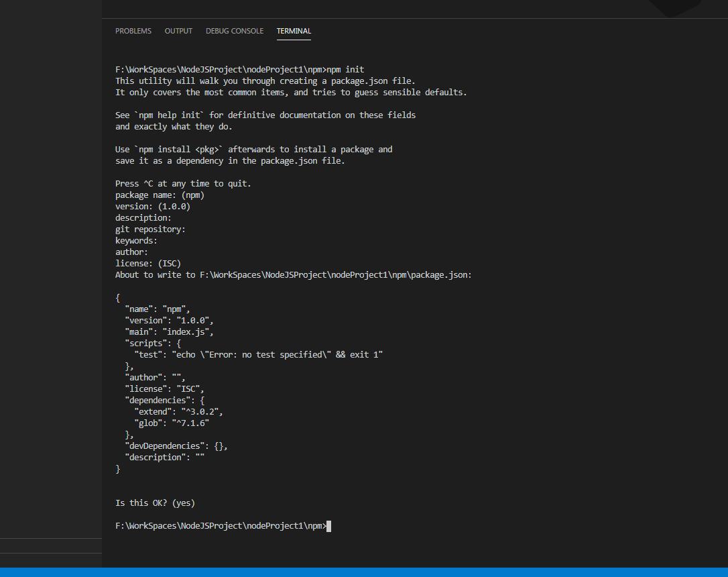
Task: Click the '"test": "echo' script line
Action: (x=258, y=354)
